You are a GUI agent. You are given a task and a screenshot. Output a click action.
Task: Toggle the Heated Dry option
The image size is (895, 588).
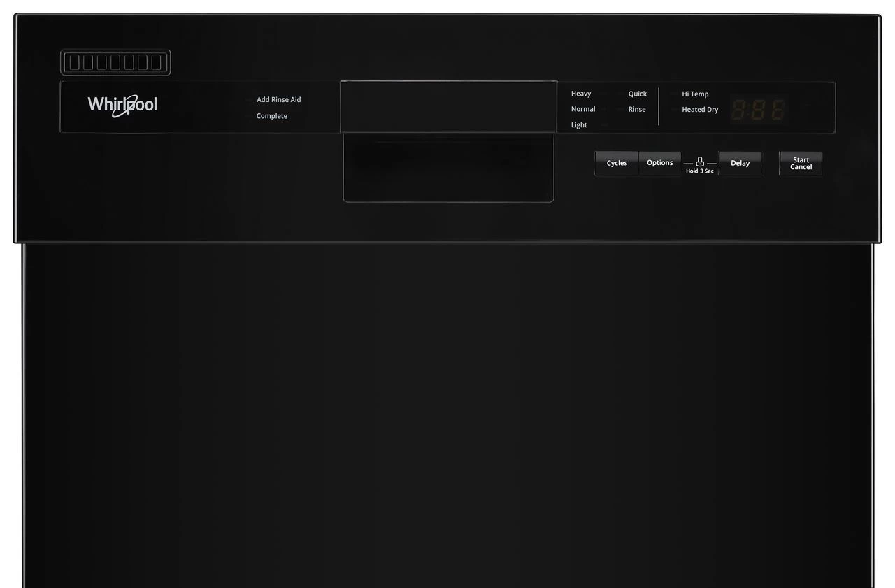699,110
